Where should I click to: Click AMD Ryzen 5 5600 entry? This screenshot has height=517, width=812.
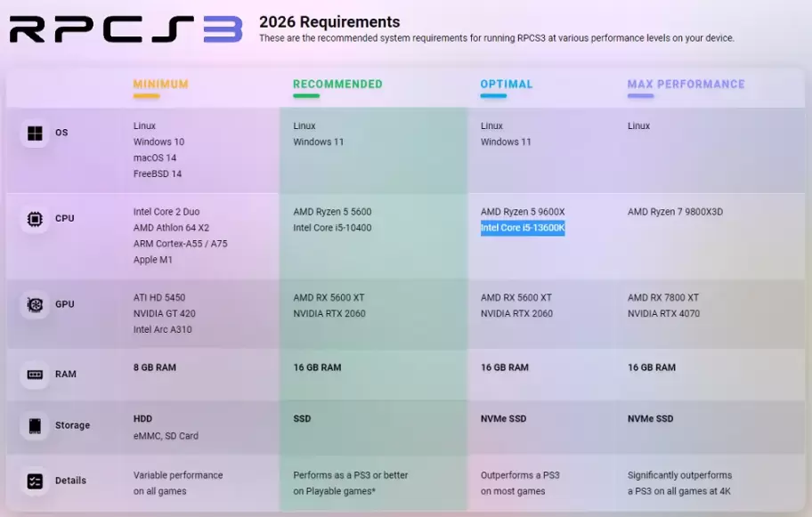(x=332, y=212)
